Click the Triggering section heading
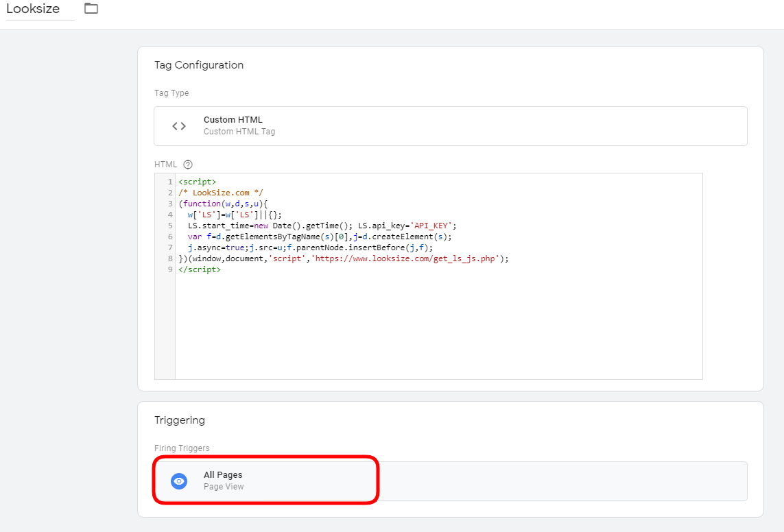The height and width of the screenshot is (532, 784). (x=180, y=420)
